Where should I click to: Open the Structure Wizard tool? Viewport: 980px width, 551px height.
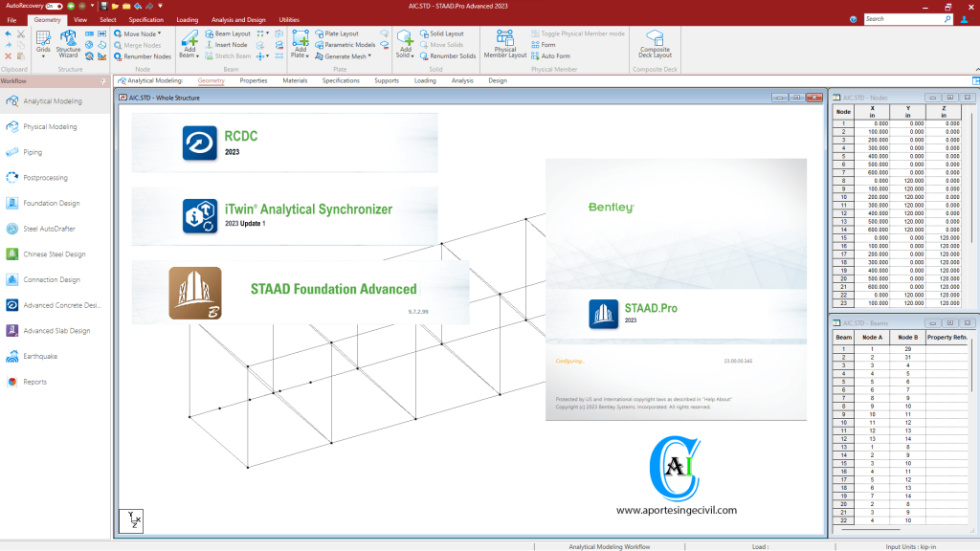68,43
